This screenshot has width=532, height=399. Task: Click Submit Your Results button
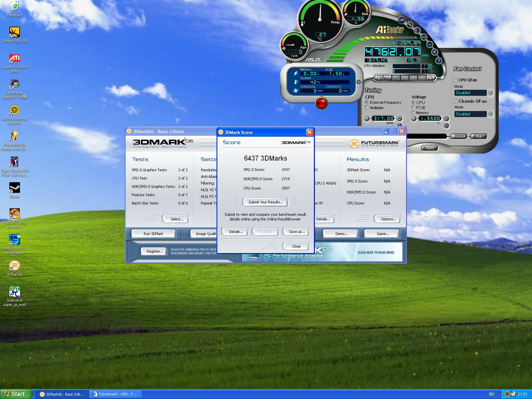[265, 202]
